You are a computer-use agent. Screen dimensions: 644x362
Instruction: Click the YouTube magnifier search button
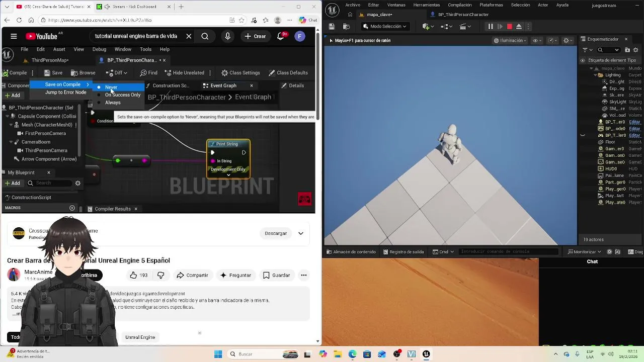[x=205, y=36]
